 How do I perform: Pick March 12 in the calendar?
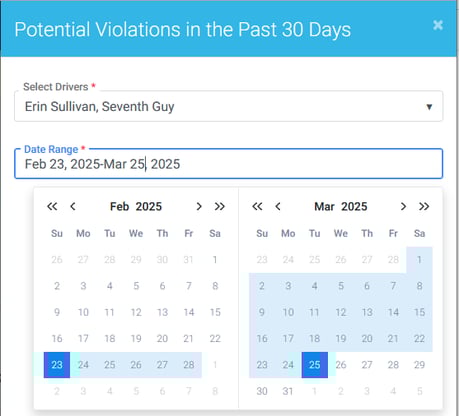tap(341, 312)
